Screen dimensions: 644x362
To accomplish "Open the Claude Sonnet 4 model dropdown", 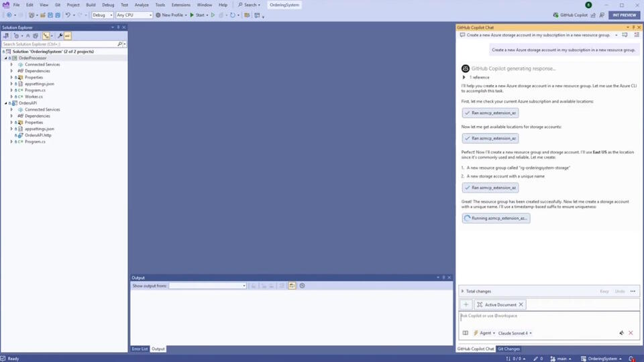I will pyautogui.click(x=515, y=333).
